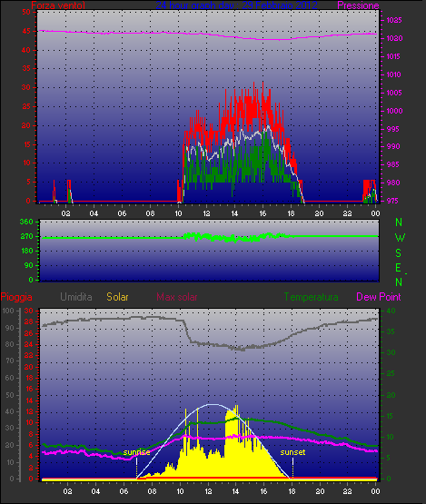
Task: Select the Umidita legend label
Action: point(76,297)
